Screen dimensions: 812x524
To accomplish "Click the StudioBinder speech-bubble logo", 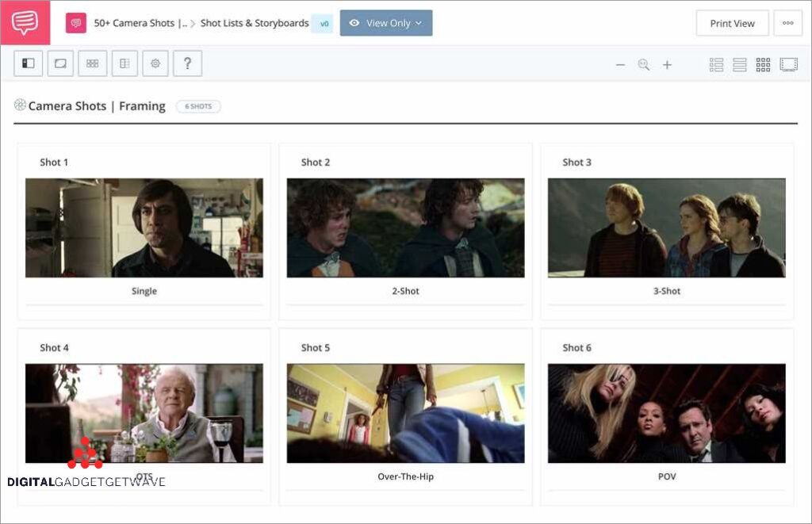I will pyautogui.click(x=25, y=22).
